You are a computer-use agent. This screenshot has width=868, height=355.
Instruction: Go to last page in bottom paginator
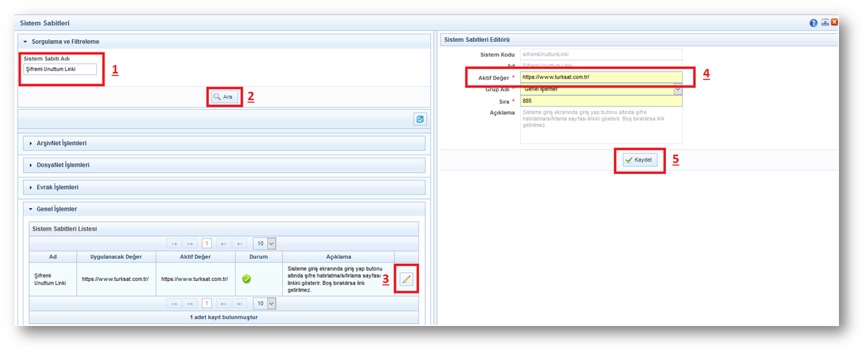click(x=239, y=304)
